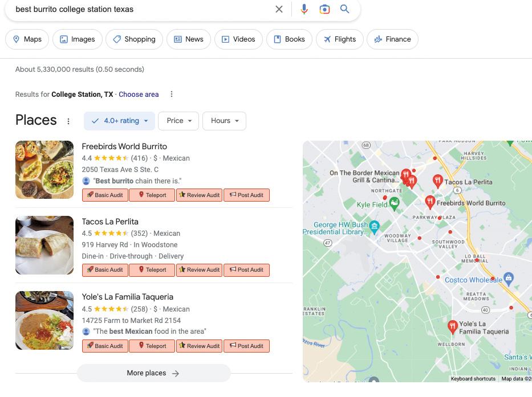Image resolution: width=532 pixels, height=397 pixels.
Task: Open the Price filter dropdown
Action: (178, 121)
